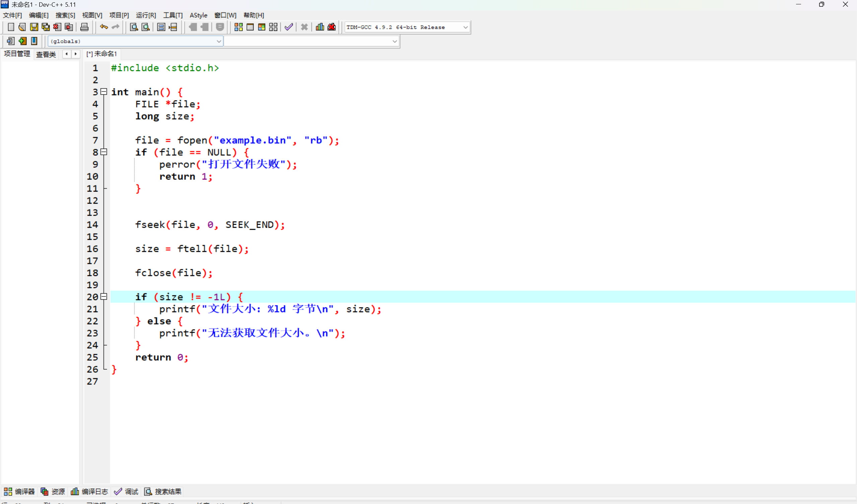The image size is (857, 504).
Task: Expand the (globals) scope dropdown
Action: click(219, 41)
